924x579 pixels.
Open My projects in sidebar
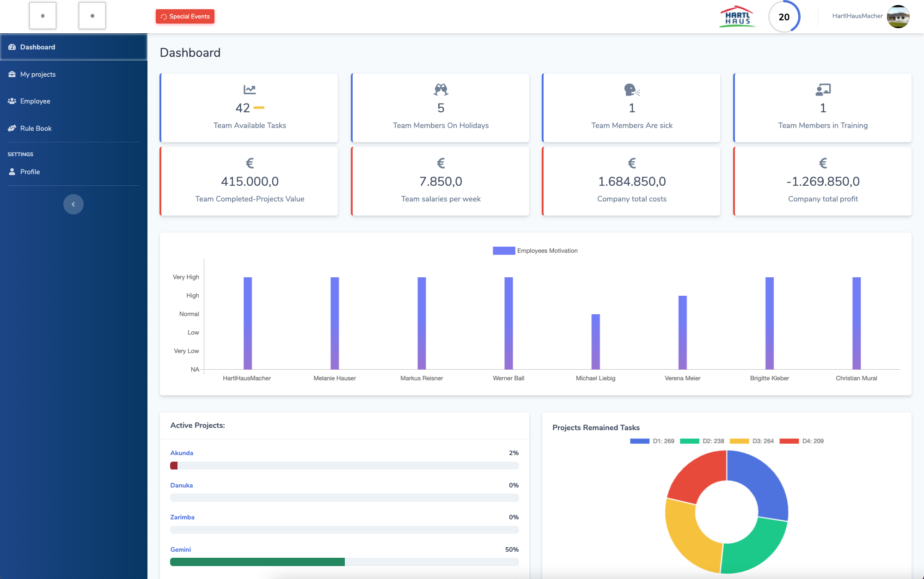37,74
